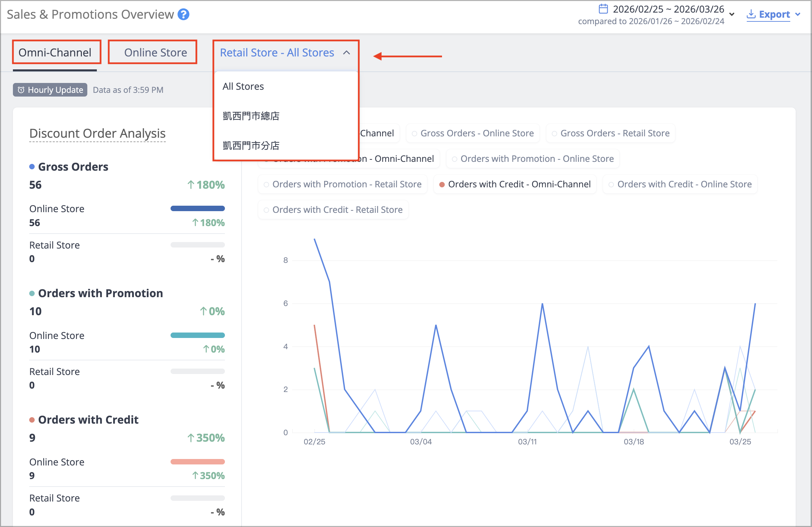This screenshot has width=812, height=527.
Task: Open the calendar date range icon
Action: (x=603, y=9)
